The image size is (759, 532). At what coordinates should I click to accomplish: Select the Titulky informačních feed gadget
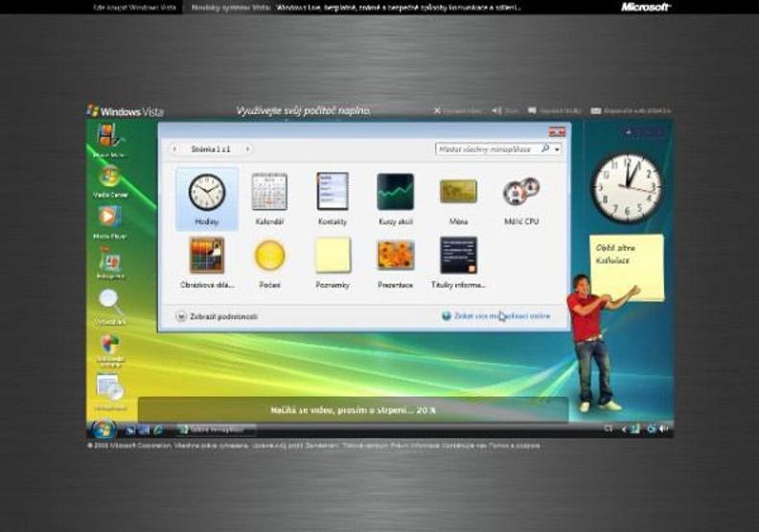click(458, 263)
